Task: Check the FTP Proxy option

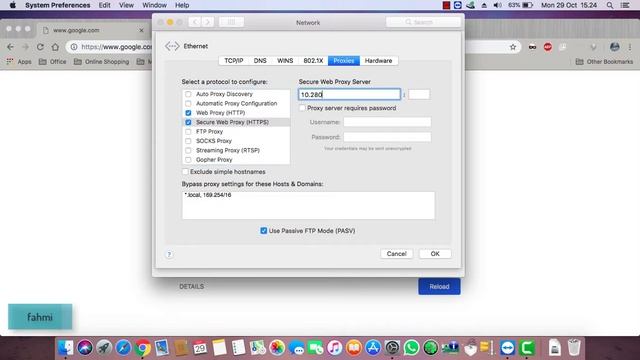Action: [188, 132]
